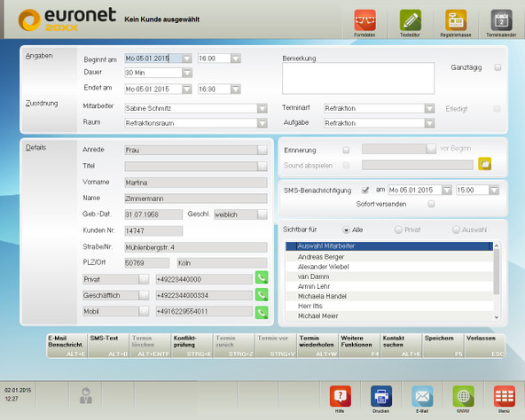
Task: Call the Privat phone number via green icon
Action: (x=262, y=277)
